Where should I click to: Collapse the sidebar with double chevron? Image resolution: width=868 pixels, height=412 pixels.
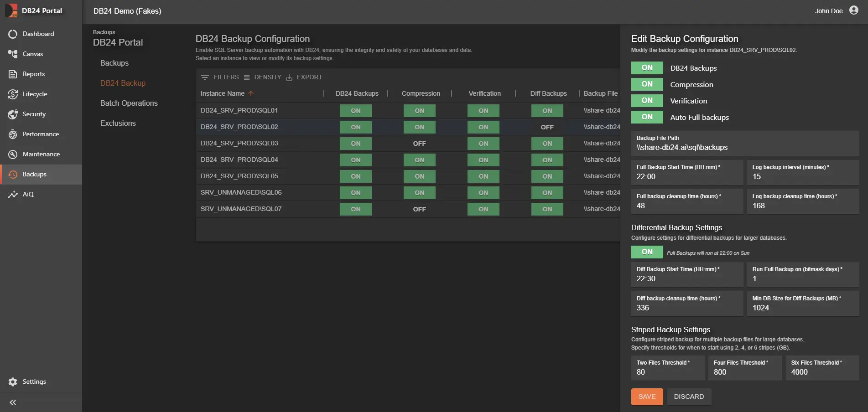pos(13,402)
